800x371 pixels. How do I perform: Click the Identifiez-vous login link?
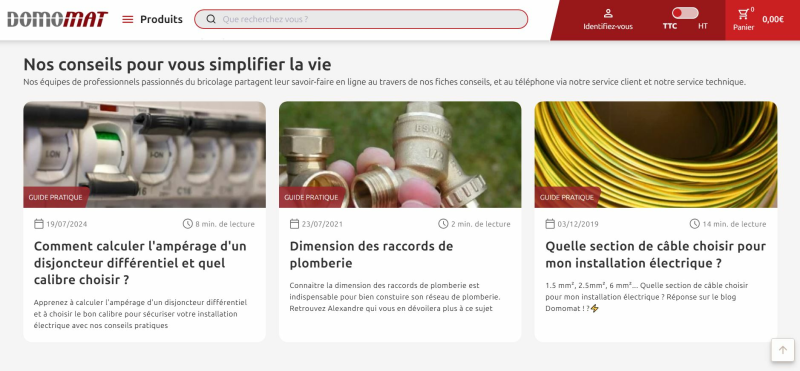pos(608,27)
